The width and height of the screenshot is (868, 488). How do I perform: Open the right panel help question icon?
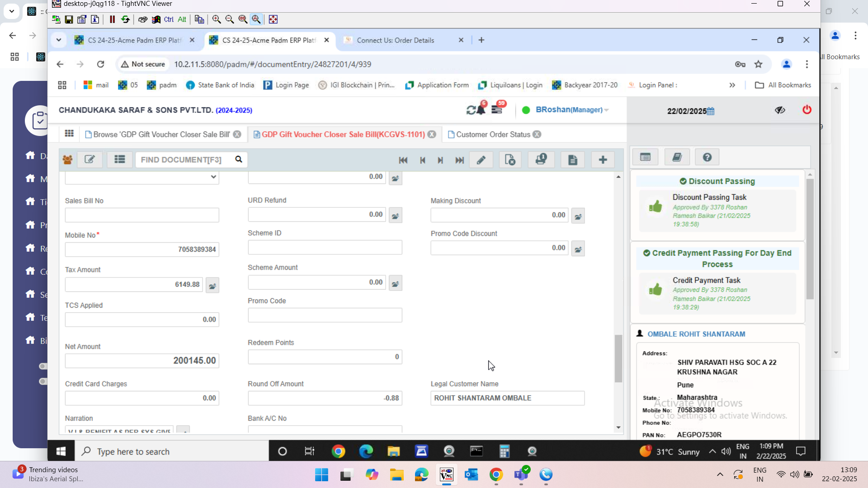click(x=707, y=157)
